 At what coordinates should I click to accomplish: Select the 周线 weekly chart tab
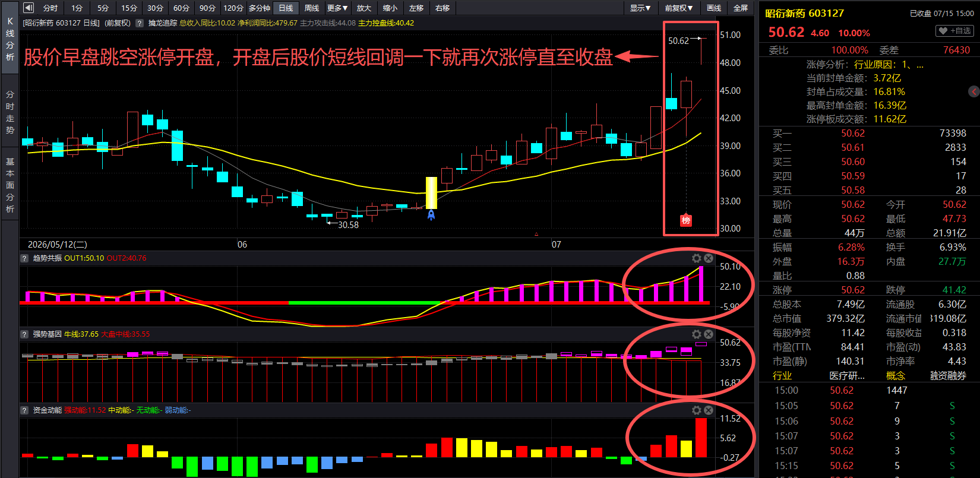click(312, 8)
